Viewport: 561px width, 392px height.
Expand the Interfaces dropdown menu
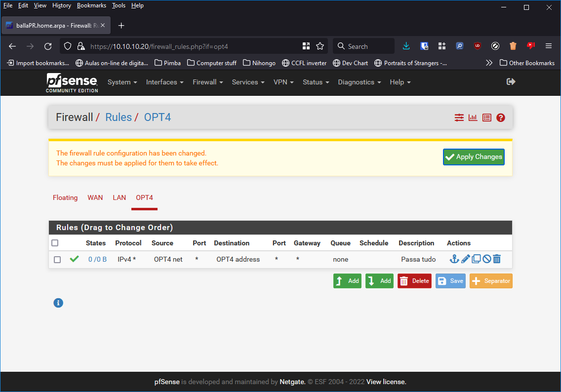click(x=164, y=82)
